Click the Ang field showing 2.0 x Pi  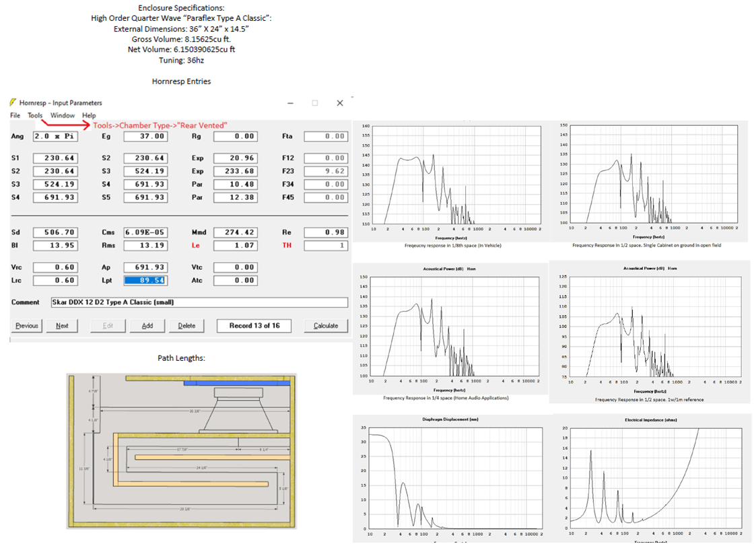[55, 137]
